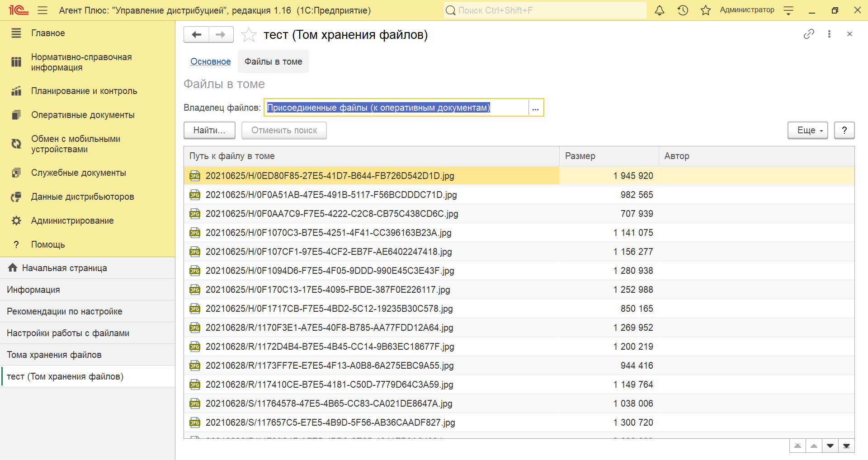868x460 pixels.
Task: Click size cell 982 565
Action: (609, 195)
